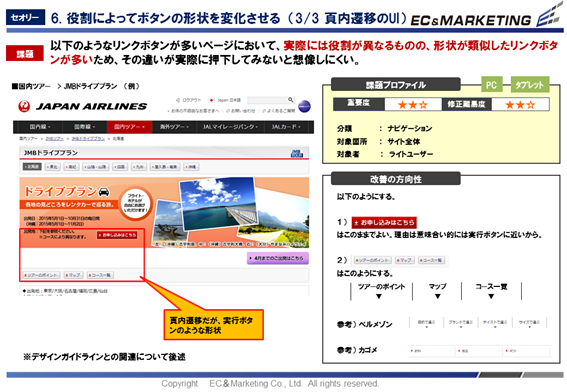Click the large bridge photo thumbnail
The width and height of the screenshot is (567, 392).
point(219,205)
